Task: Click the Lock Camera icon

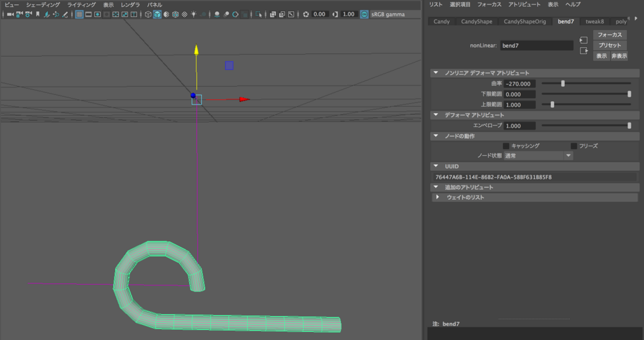Action: coord(19,14)
